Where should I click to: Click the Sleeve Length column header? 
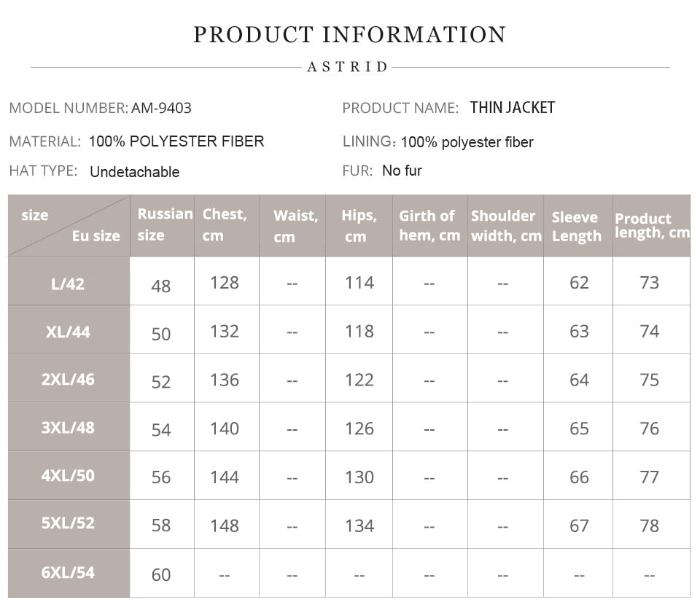tap(577, 226)
